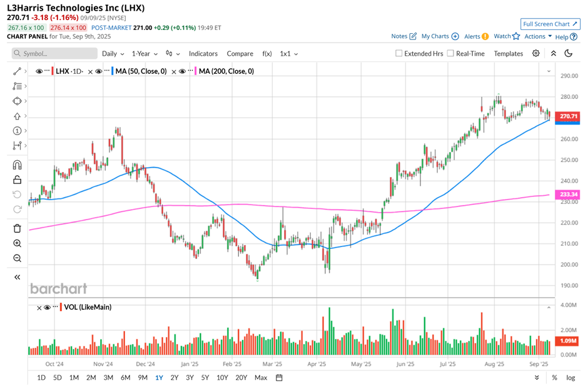Image resolution: width=588 pixels, height=386 pixels.
Task: Toggle the magnet snap mode
Action: pyautogui.click(x=18, y=165)
